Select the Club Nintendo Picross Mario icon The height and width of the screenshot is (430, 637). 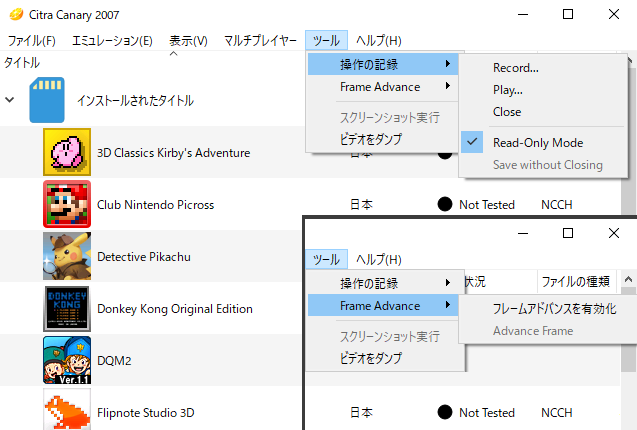click(67, 204)
